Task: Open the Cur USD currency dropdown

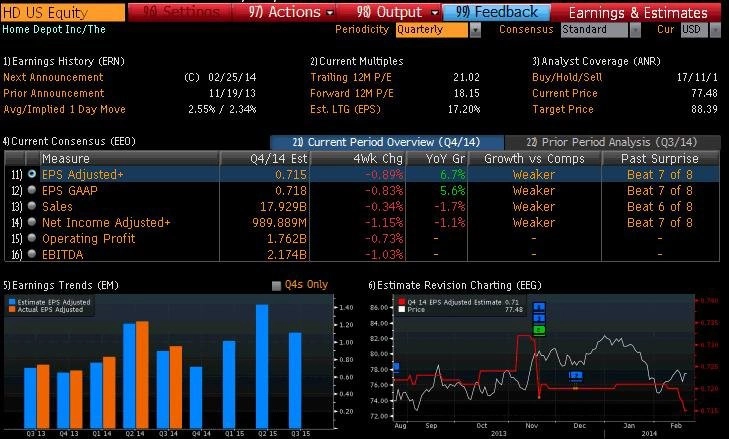Action: pos(701,30)
